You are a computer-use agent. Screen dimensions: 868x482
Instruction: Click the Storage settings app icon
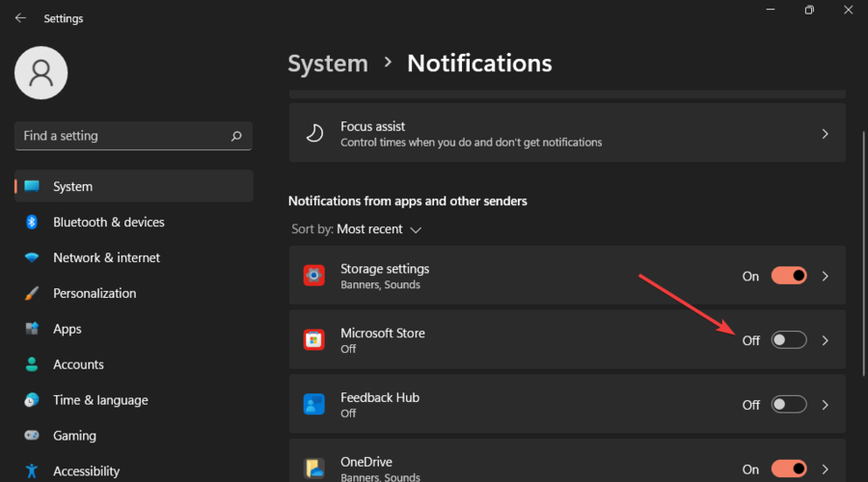point(314,276)
